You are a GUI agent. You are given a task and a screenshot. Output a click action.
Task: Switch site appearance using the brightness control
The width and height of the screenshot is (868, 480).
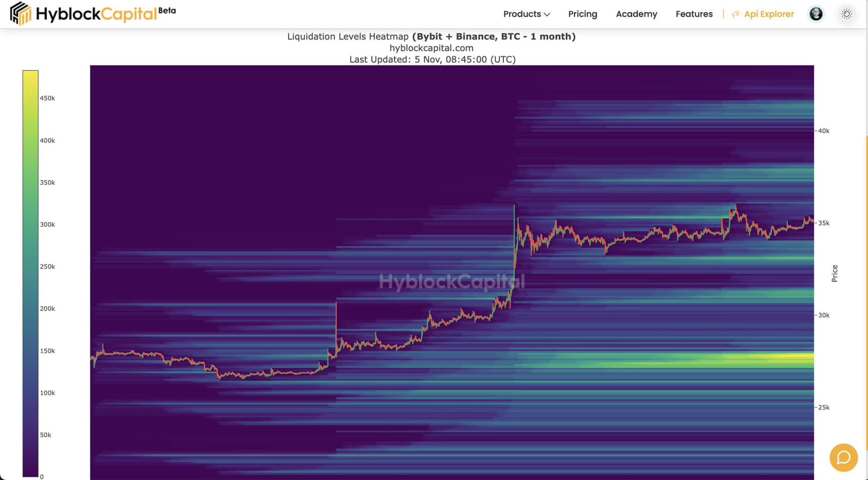pos(847,13)
